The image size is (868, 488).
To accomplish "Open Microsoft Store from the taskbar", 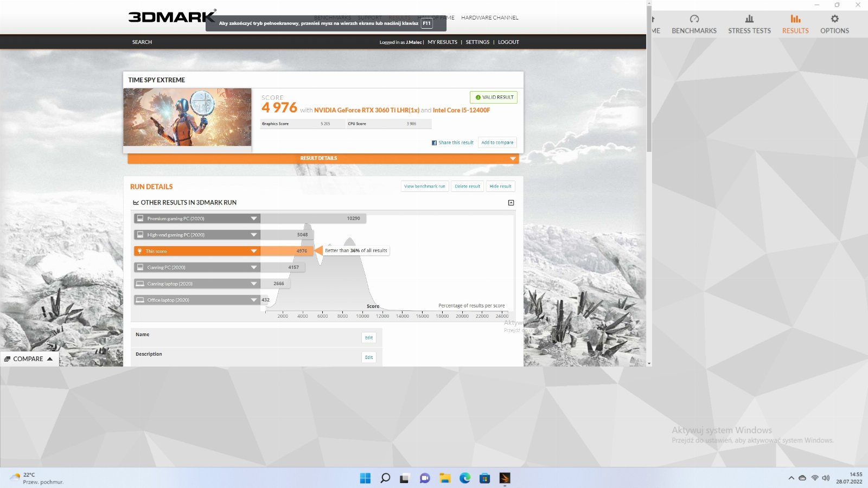I will [485, 478].
